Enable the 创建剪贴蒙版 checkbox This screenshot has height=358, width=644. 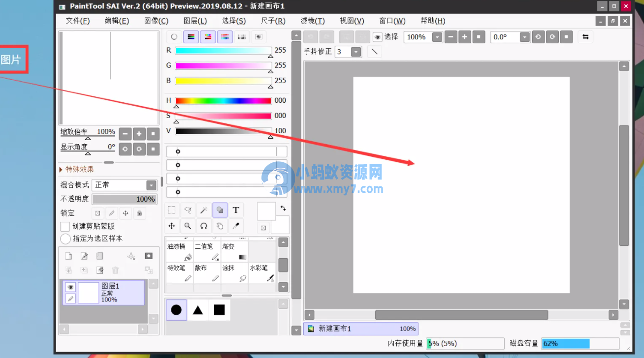[x=64, y=227]
